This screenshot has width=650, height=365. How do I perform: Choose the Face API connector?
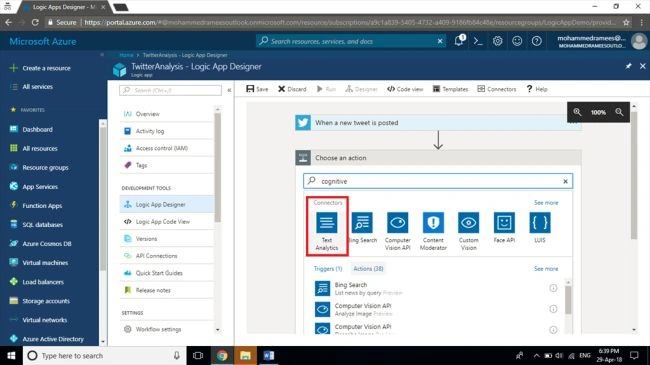click(x=504, y=227)
